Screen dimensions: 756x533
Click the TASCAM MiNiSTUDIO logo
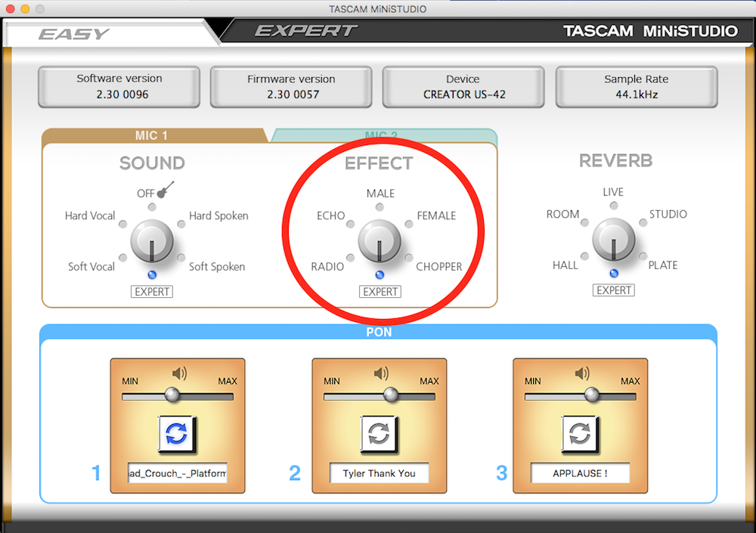click(x=650, y=31)
